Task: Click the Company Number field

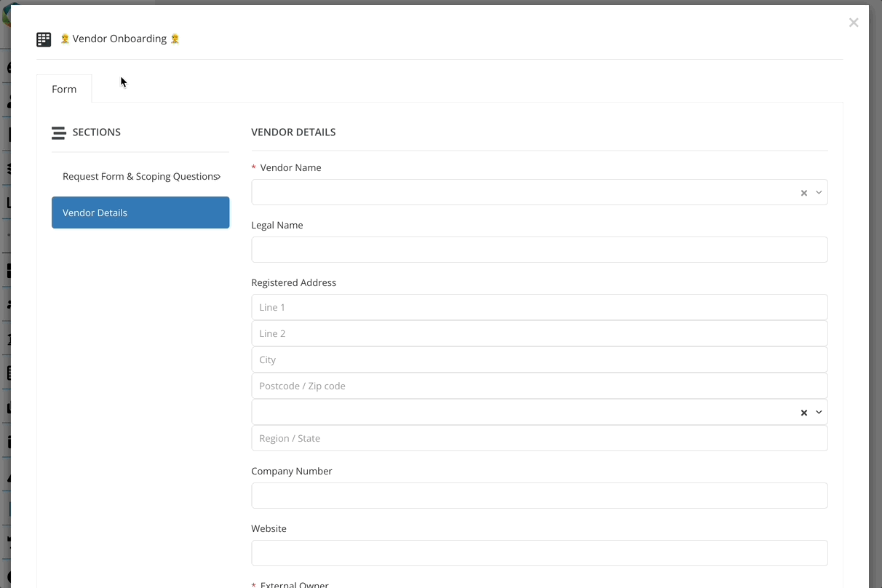Action: click(539, 495)
